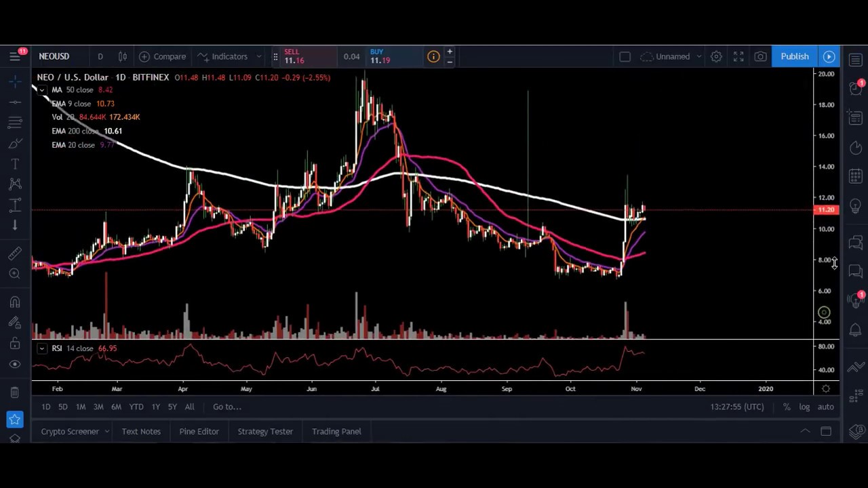
Task: Open chart settings gear
Action: [716, 56]
